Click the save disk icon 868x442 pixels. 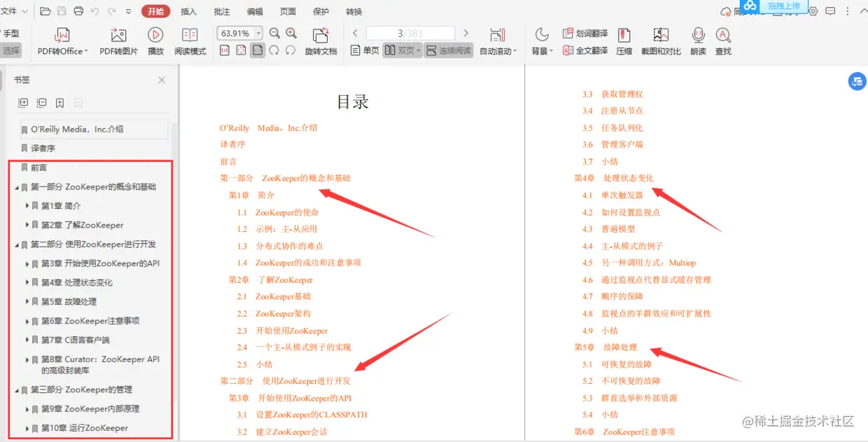click(x=62, y=11)
